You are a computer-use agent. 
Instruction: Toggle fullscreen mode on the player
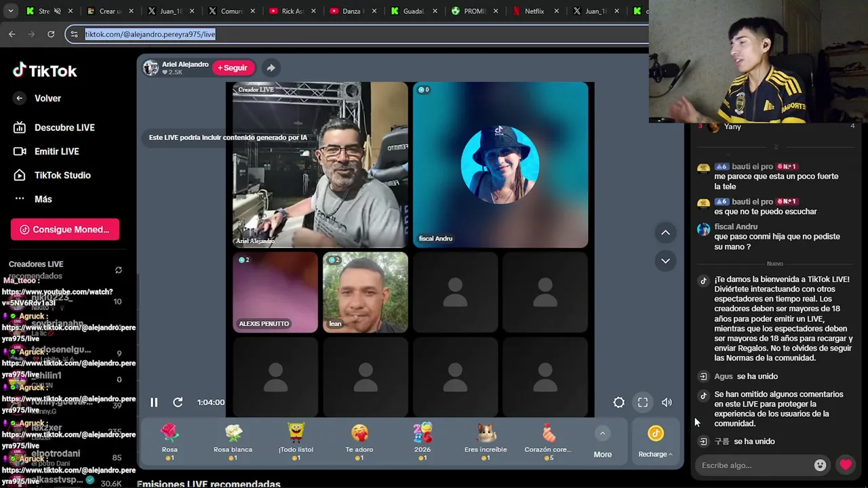pyautogui.click(x=643, y=402)
